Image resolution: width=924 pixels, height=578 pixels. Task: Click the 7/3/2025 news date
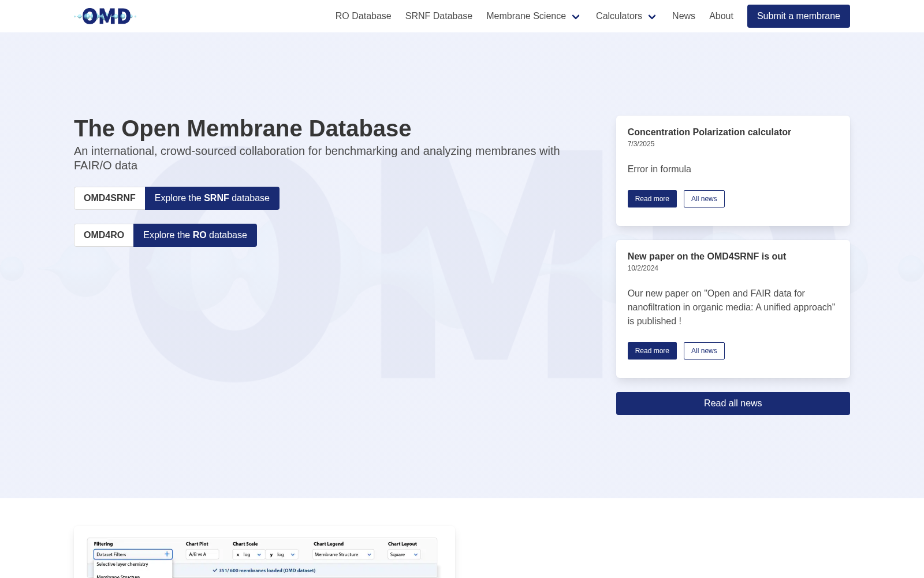click(x=641, y=144)
